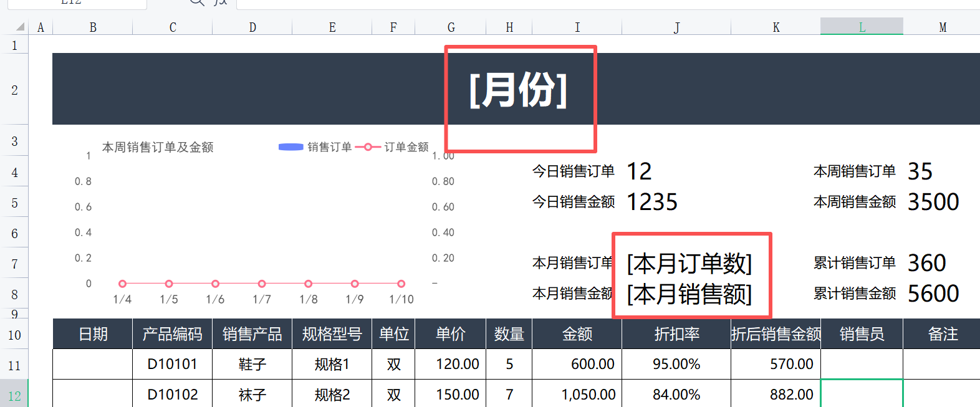
Task: Select the 1/10 data point on chart
Action: point(401,284)
